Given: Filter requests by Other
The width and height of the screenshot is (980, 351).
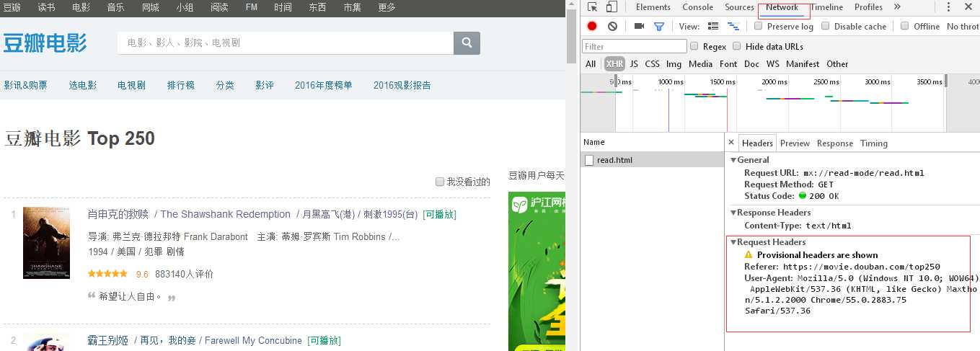Looking at the screenshot, I should (x=837, y=64).
